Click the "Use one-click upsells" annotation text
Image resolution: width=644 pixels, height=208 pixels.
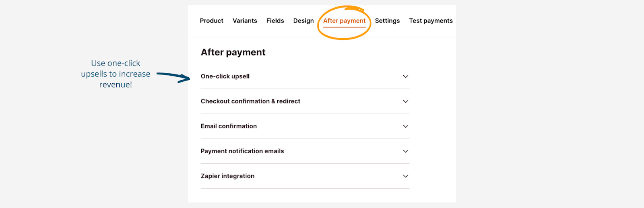116,74
